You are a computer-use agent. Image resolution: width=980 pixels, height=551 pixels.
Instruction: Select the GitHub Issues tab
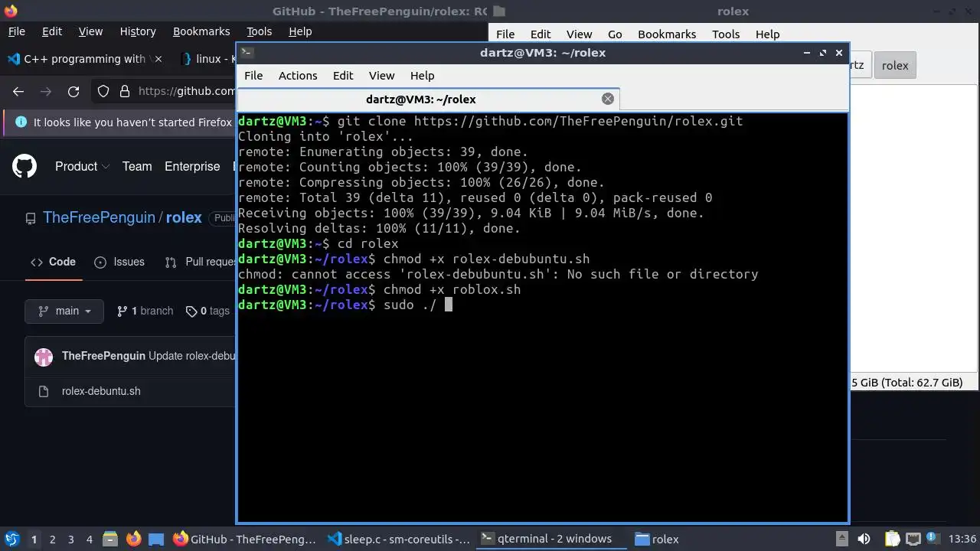(x=119, y=262)
